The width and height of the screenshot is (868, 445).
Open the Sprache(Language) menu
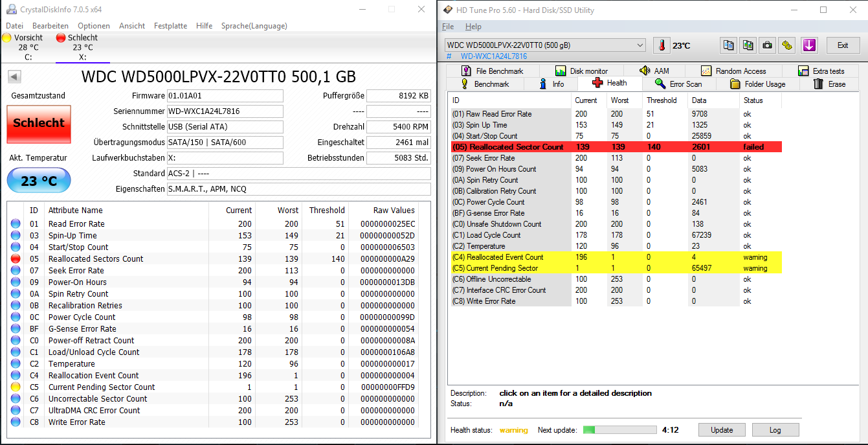[x=254, y=26]
